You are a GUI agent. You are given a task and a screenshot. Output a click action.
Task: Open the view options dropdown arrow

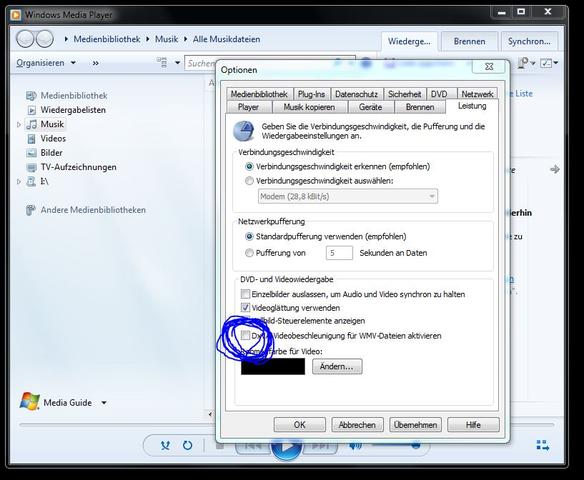(178, 63)
